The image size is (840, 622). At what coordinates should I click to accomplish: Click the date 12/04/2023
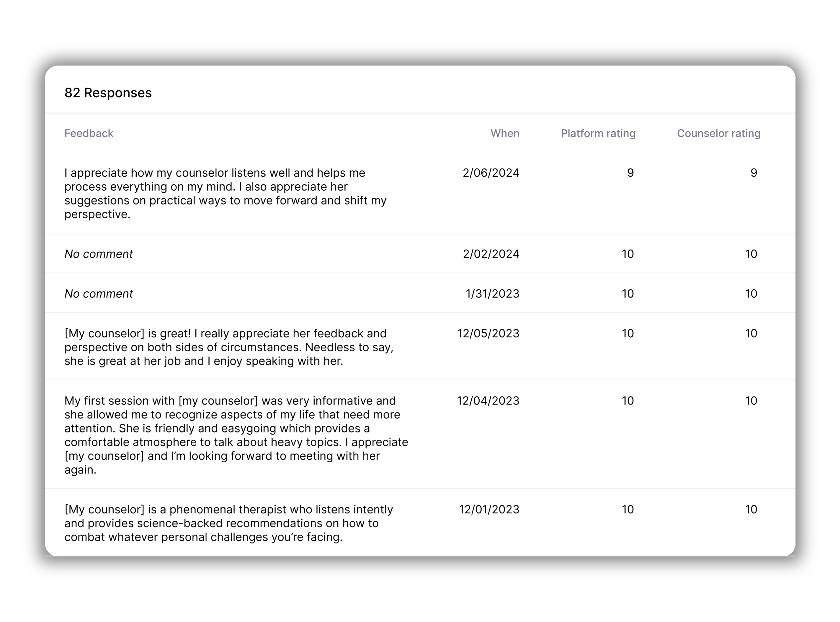488,401
